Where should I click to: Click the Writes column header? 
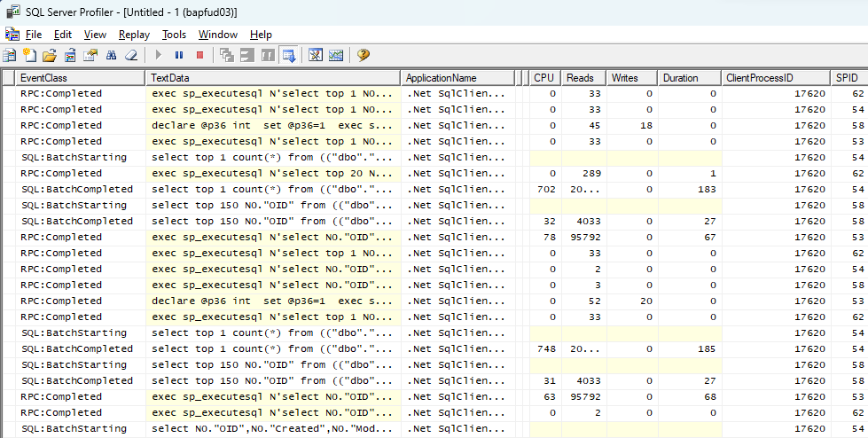pos(631,78)
